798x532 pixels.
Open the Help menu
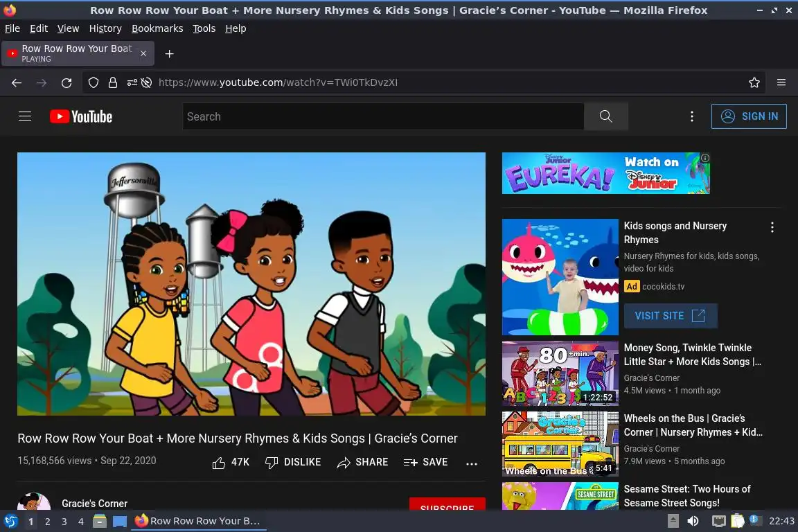point(236,28)
